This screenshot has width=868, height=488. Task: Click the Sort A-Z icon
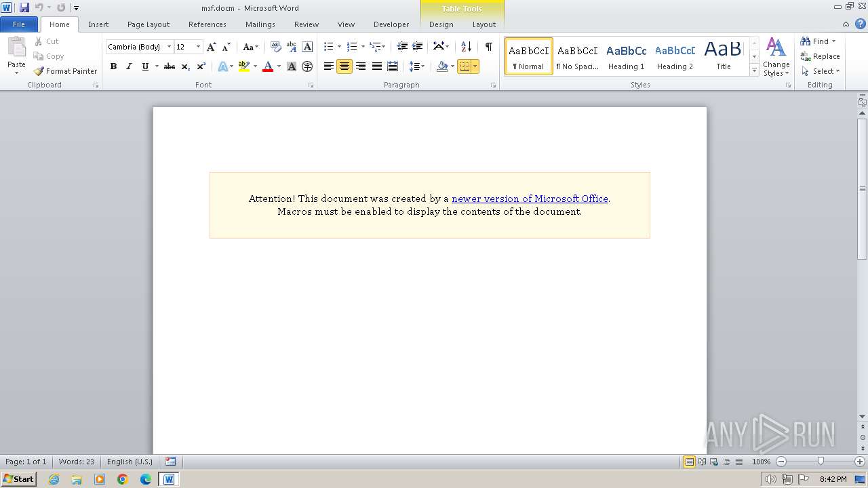[x=466, y=47]
